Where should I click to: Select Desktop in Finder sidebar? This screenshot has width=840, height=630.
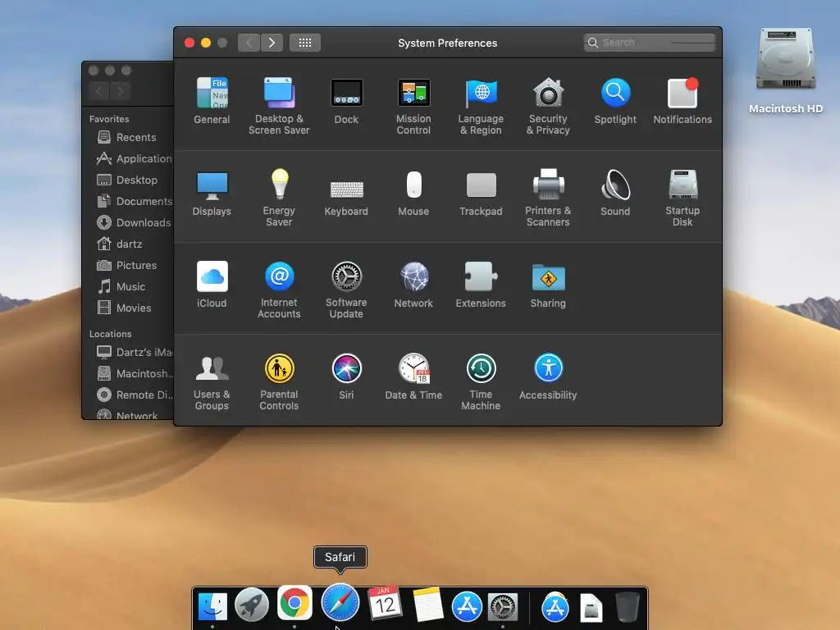click(x=127, y=180)
